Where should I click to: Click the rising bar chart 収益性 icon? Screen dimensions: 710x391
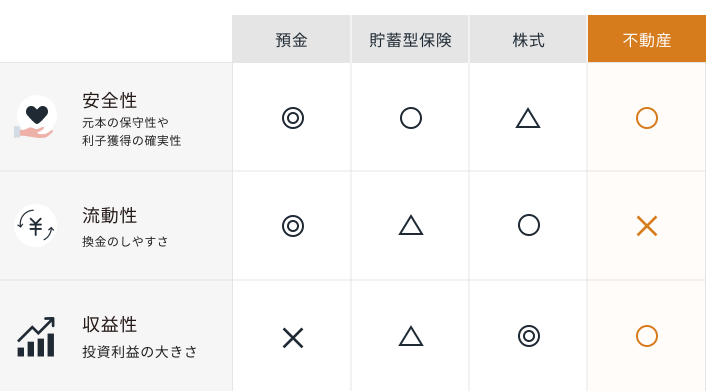tap(36, 337)
